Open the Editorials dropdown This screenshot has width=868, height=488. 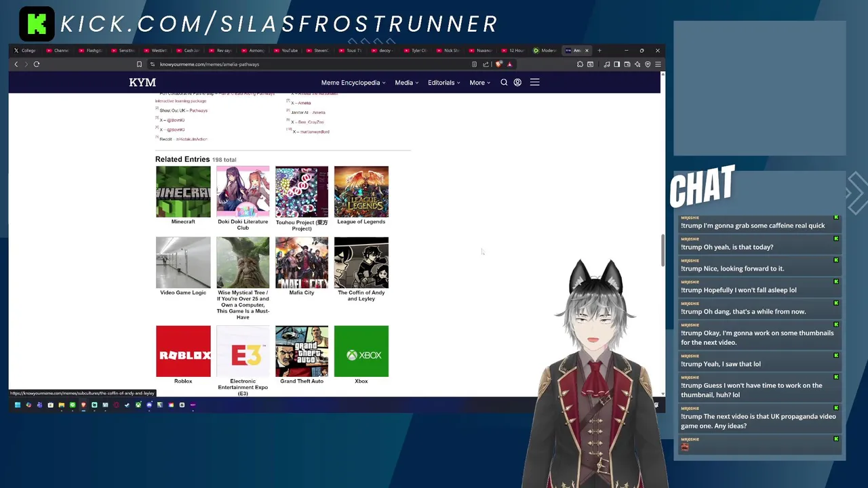[x=443, y=83]
